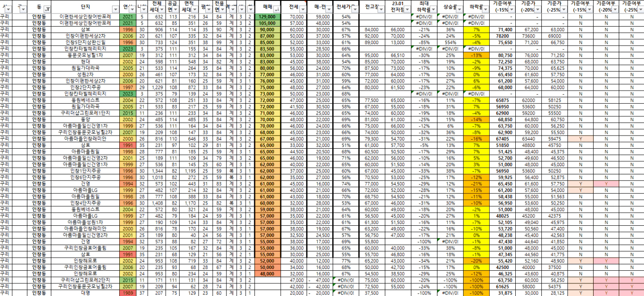The image size is (644, 296).
Task: Select the 연식 cell 1997
Action: click(x=128, y=87)
